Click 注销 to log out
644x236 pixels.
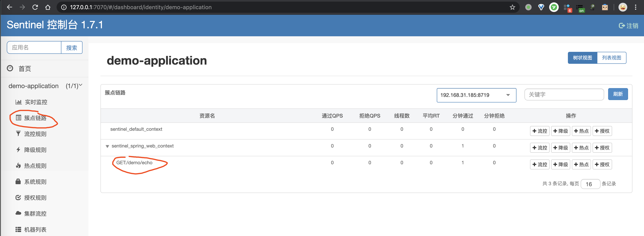628,25
